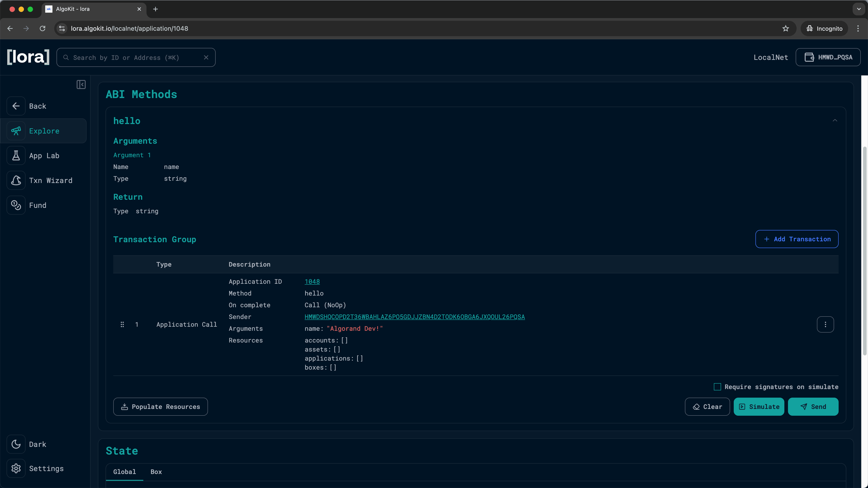Open Settings from the sidebar
The width and height of the screenshot is (868, 488).
(x=46, y=469)
